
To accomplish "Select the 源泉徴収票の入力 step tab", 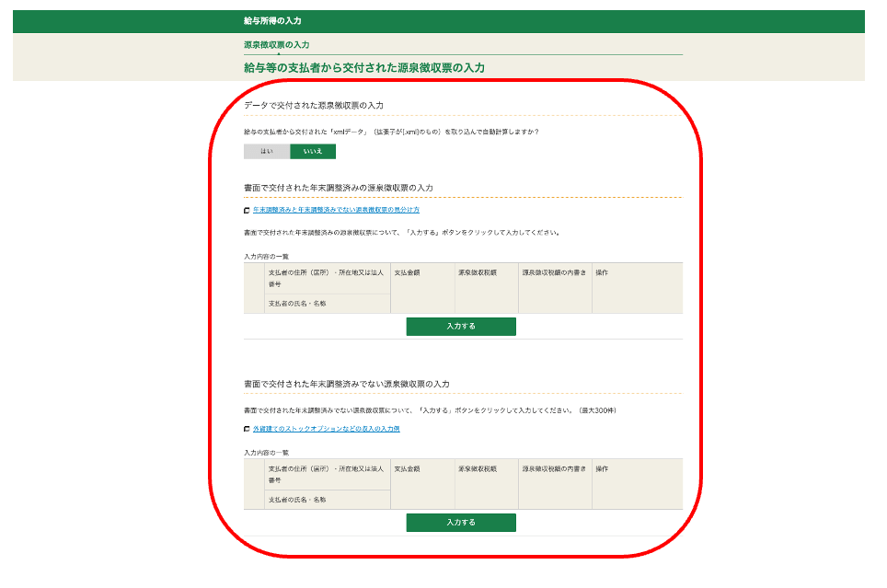I will (x=276, y=44).
